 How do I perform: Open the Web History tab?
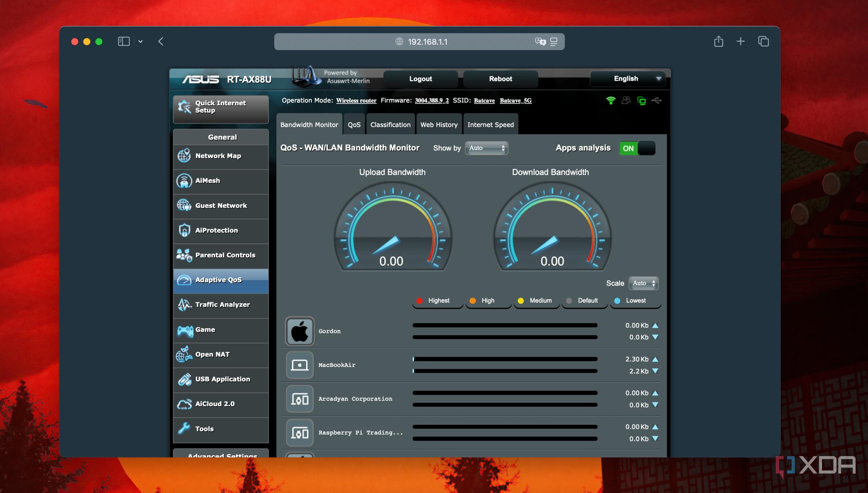[x=439, y=125]
